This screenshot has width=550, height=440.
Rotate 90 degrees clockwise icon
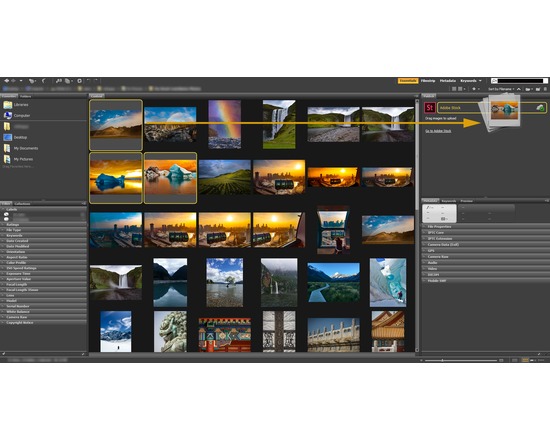click(x=96, y=81)
